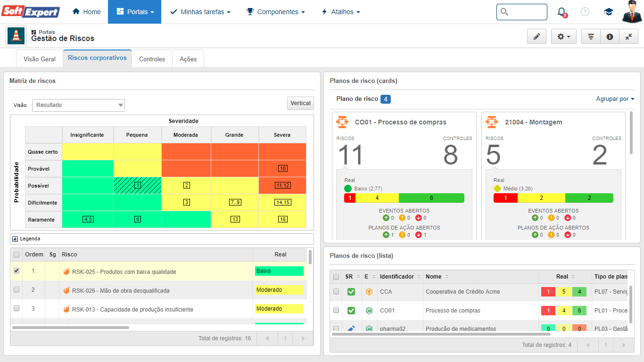
Task: Open the user profile avatar
Action: (x=632, y=12)
